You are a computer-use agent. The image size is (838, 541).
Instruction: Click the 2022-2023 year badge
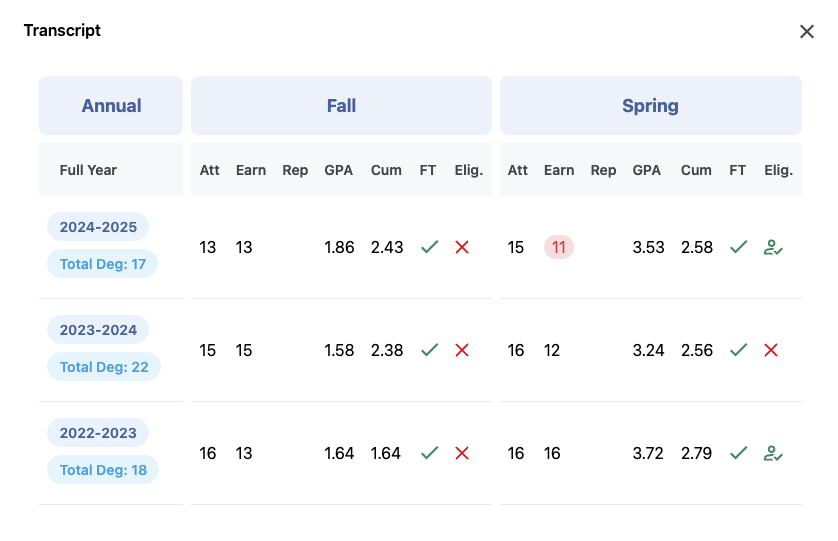point(98,433)
